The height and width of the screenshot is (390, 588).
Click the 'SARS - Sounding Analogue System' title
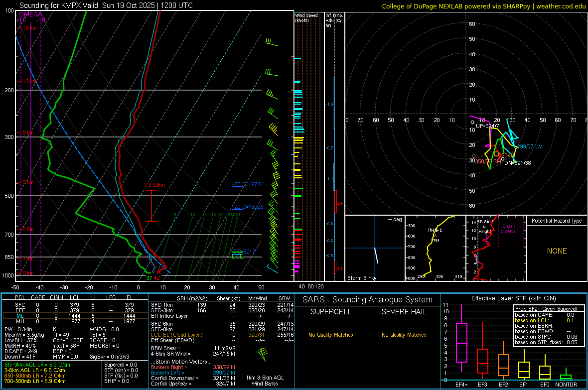point(368,300)
